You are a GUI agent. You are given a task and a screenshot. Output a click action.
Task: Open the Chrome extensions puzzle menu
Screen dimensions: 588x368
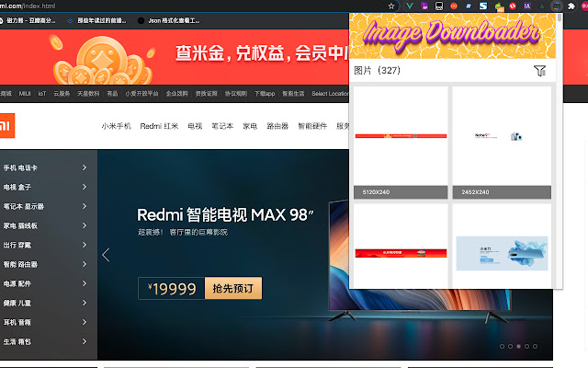click(x=571, y=6)
